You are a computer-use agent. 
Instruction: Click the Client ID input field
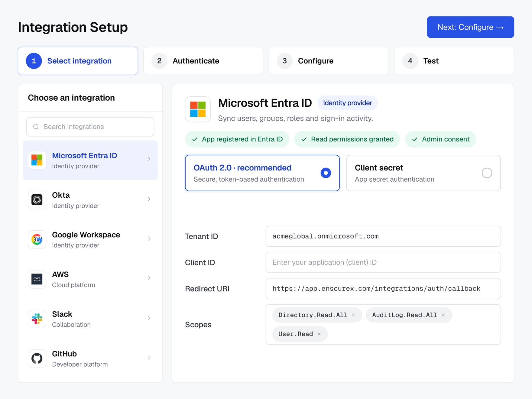[x=383, y=262]
